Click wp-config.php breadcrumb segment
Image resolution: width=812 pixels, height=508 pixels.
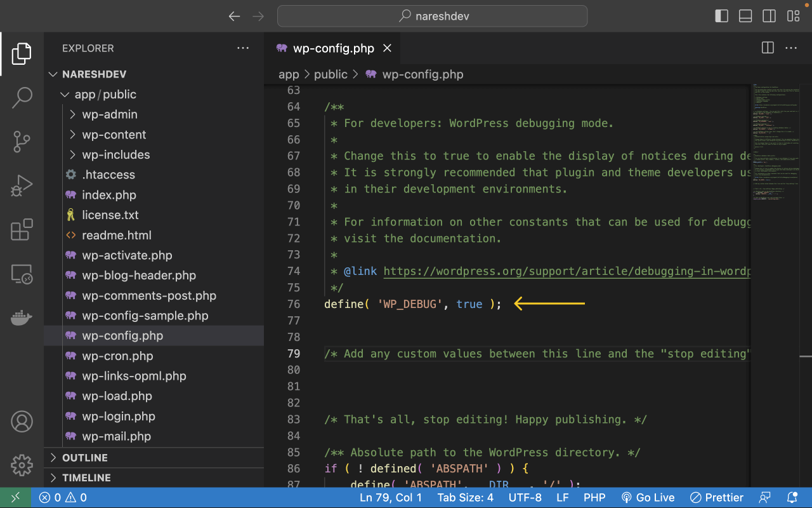coord(415,74)
